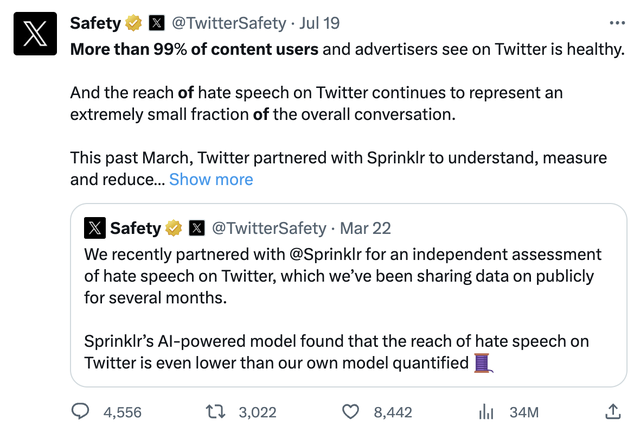This screenshot has width=640, height=432.
Task: Expand tweet with Show more
Action: 211,179
